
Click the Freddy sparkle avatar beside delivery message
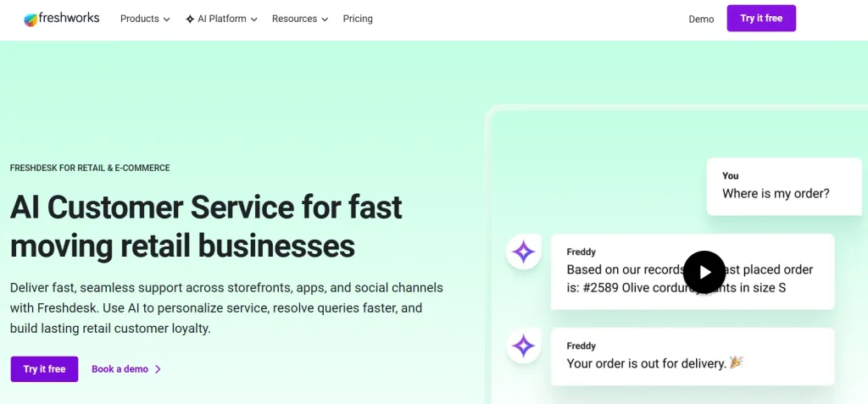[523, 346]
